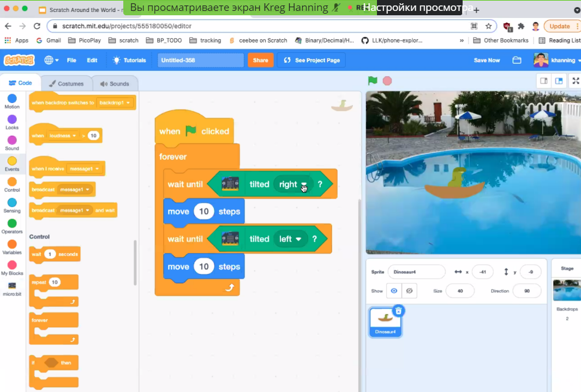Go back in browser history
The width and height of the screenshot is (581, 392).
tap(8, 26)
